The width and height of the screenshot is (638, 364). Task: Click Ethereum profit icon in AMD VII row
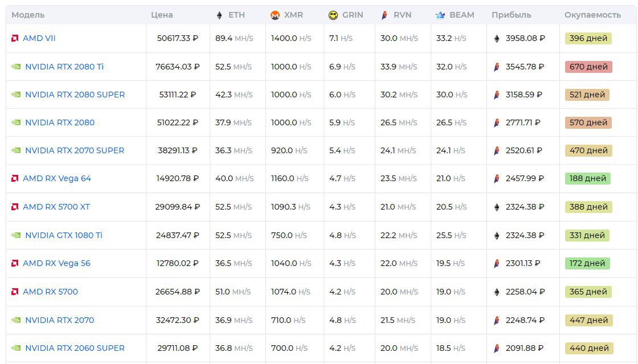click(x=496, y=39)
